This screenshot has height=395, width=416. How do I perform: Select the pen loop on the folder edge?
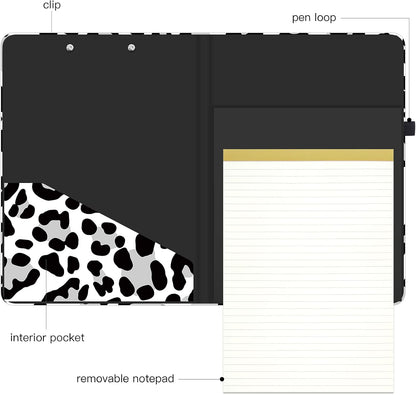[x=409, y=127]
